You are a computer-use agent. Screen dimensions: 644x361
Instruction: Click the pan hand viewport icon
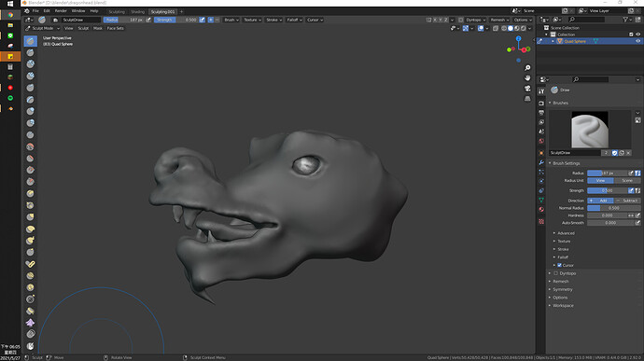527,78
